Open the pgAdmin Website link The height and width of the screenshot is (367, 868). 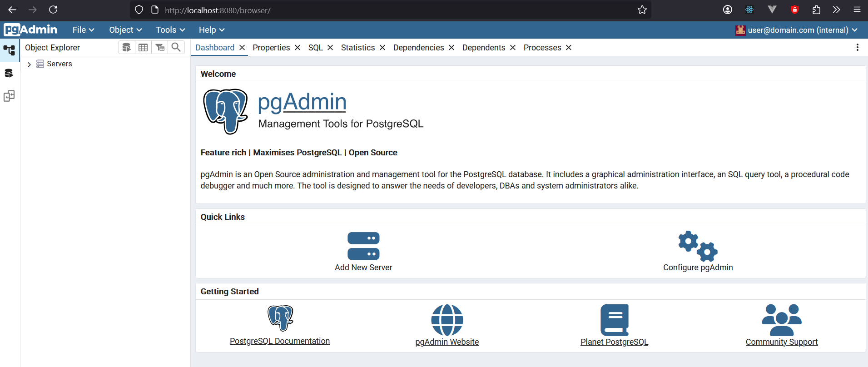tap(447, 342)
